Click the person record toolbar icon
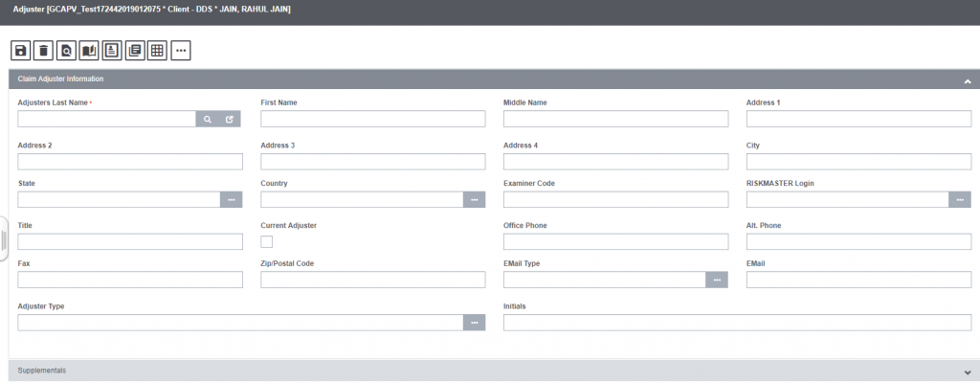This screenshot has height=383, width=980. coord(112,50)
